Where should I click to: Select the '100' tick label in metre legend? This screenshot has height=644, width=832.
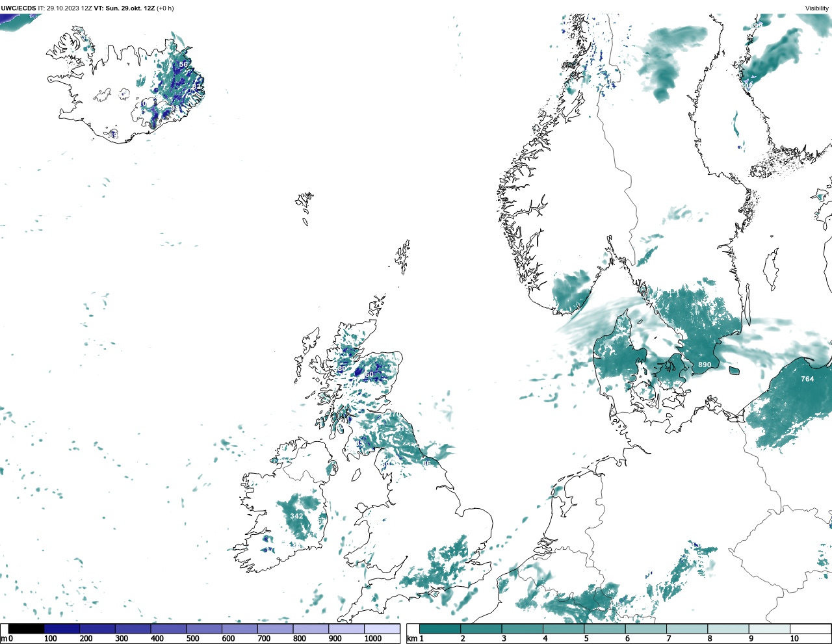point(51,639)
